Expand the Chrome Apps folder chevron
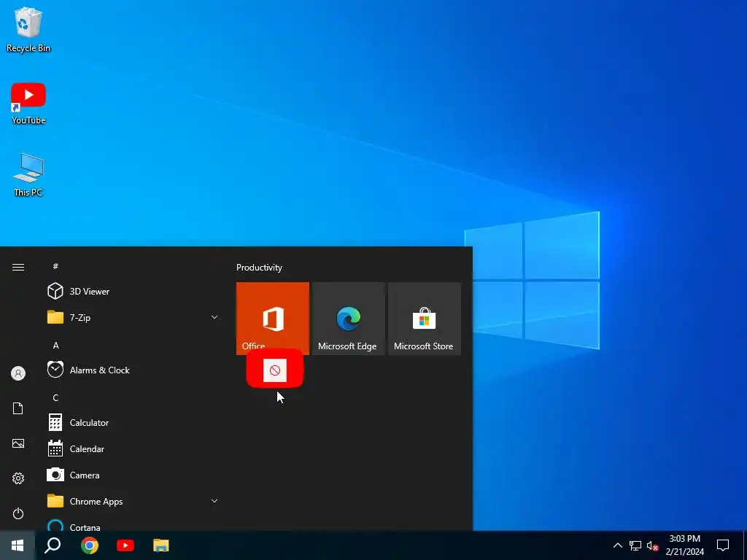Image resolution: width=747 pixels, height=560 pixels. [x=214, y=501]
